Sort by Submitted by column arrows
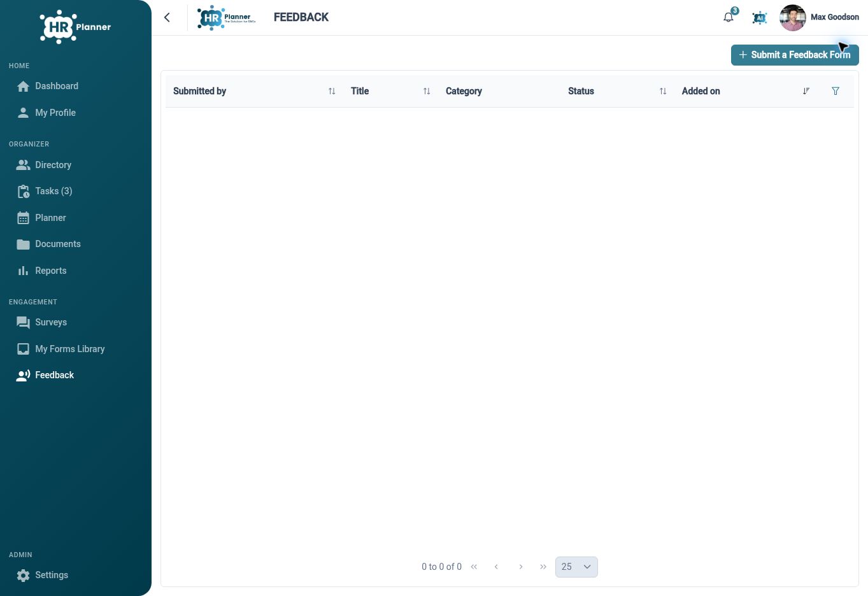This screenshot has width=868, height=596. pos(332,91)
